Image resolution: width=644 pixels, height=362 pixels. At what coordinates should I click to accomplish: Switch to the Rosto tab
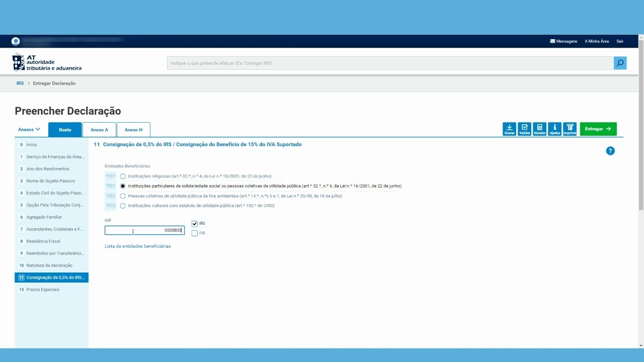[65, 130]
